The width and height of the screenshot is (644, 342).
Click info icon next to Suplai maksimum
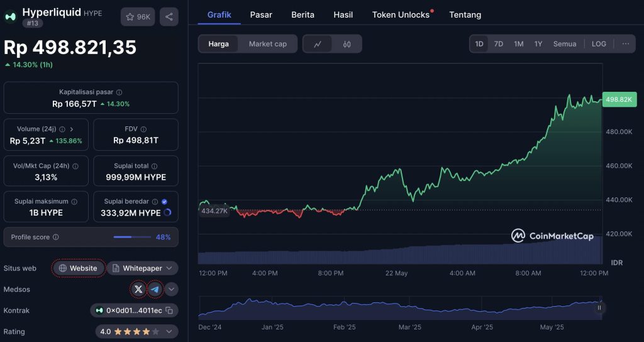click(x=74, y=202)
